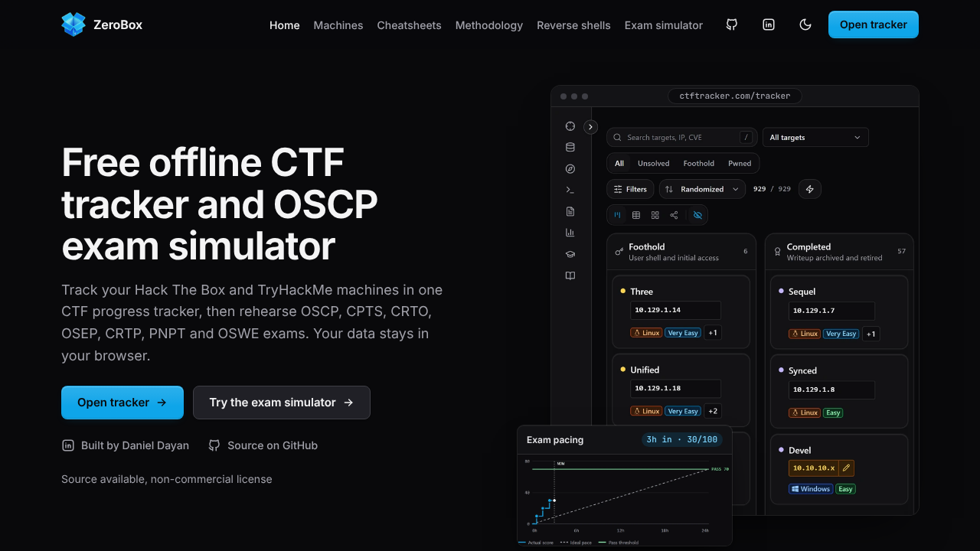This screenshot has width=980, height=551.
Task: Click the ctftracker.com/tracker address bar
Action: [x=735, y=96]
